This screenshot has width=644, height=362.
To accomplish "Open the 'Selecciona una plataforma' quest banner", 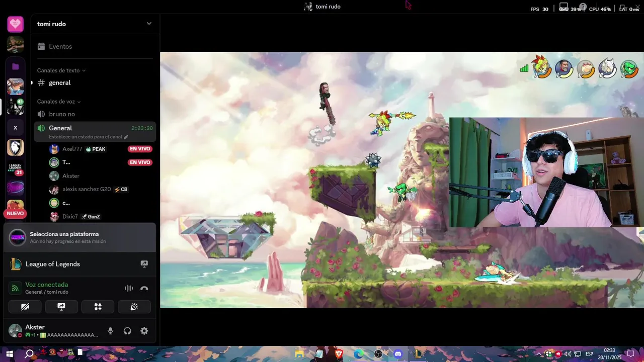I will point(79,237).
